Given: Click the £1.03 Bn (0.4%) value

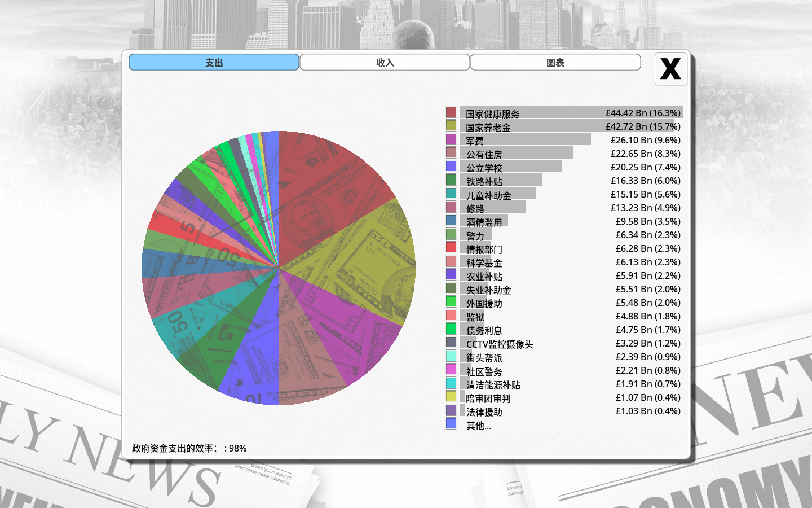Looking at the screenshot, I should click(x=648, y=411).
